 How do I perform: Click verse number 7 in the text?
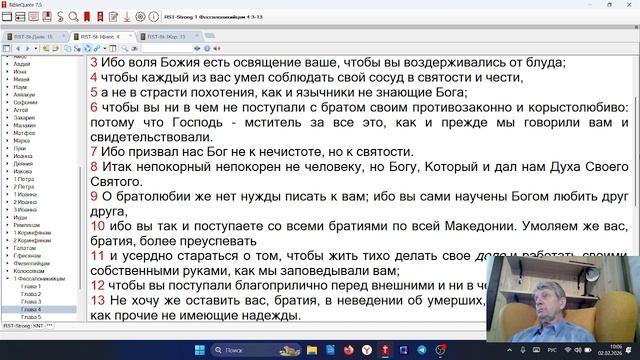pyautogui.click(x=94, y=152)
